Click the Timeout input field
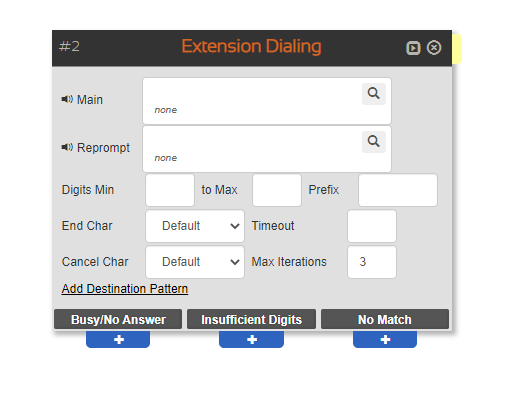The image size is (510, 407). click(x=372, y=226)
